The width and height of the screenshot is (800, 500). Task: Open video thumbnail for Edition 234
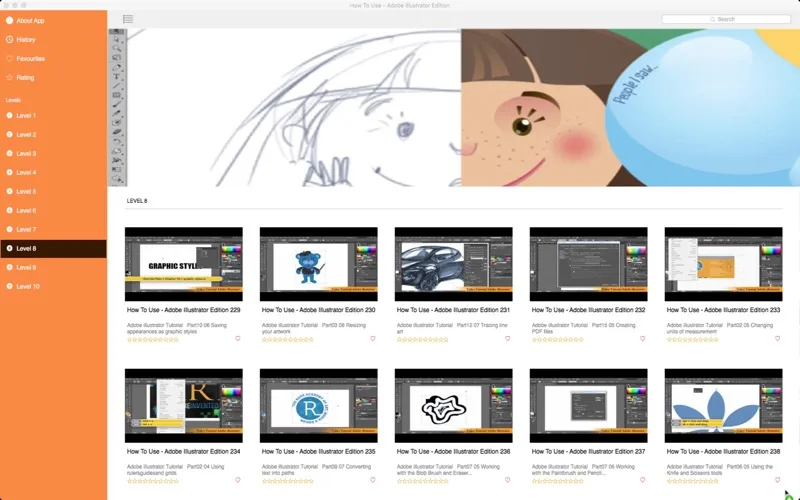click(184, 406)
